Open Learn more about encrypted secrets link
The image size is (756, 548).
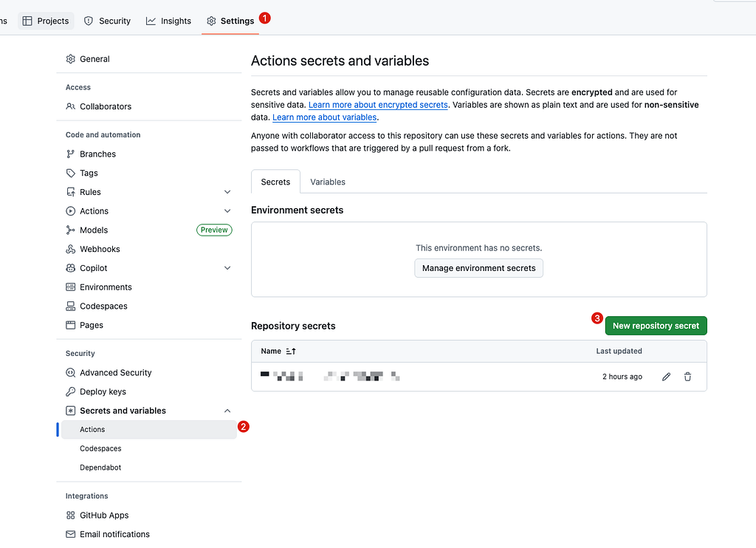[378, 105]
